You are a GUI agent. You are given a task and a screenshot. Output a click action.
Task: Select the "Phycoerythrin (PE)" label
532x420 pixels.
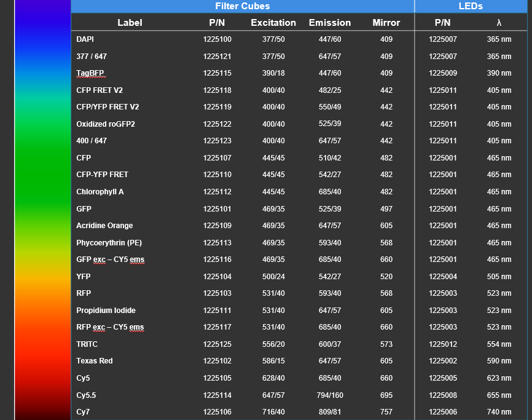click(x=109, y=243)
